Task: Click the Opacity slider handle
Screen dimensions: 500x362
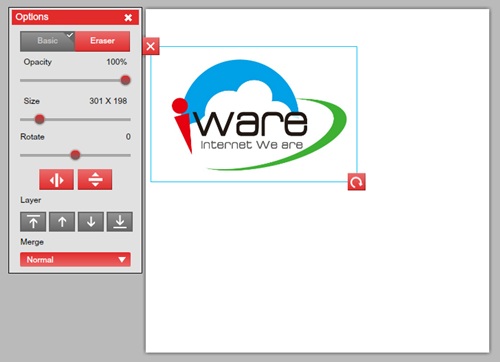Action: 125,80
